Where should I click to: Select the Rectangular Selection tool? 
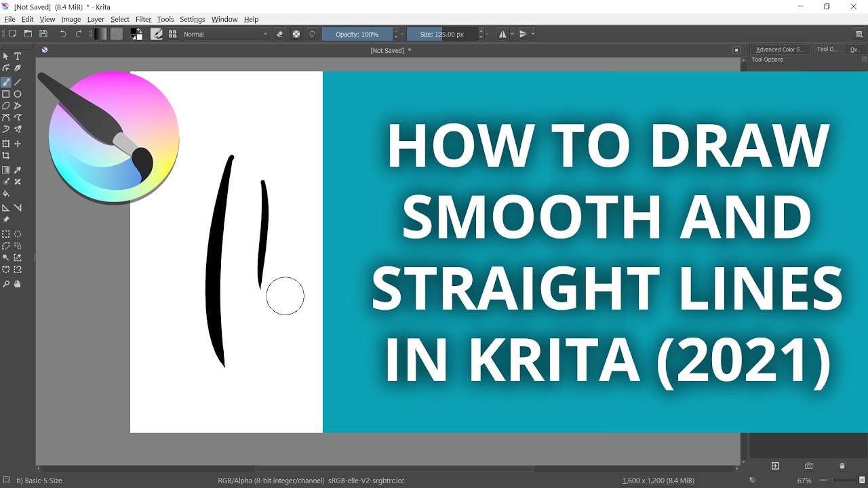point(6,234)
